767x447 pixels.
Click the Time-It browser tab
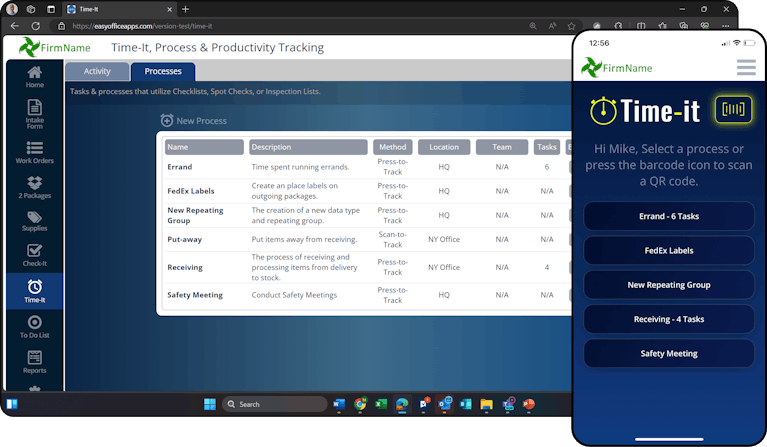[120, 9]
